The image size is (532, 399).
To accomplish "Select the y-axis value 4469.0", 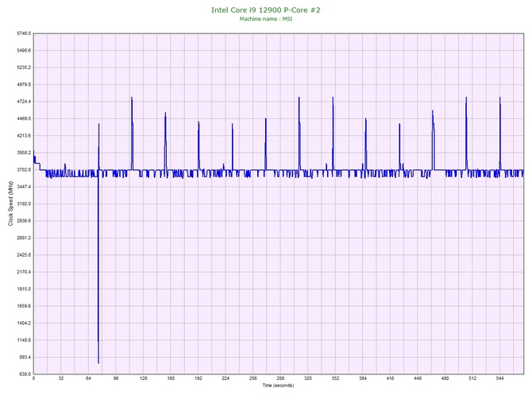I will click(24, 118).
